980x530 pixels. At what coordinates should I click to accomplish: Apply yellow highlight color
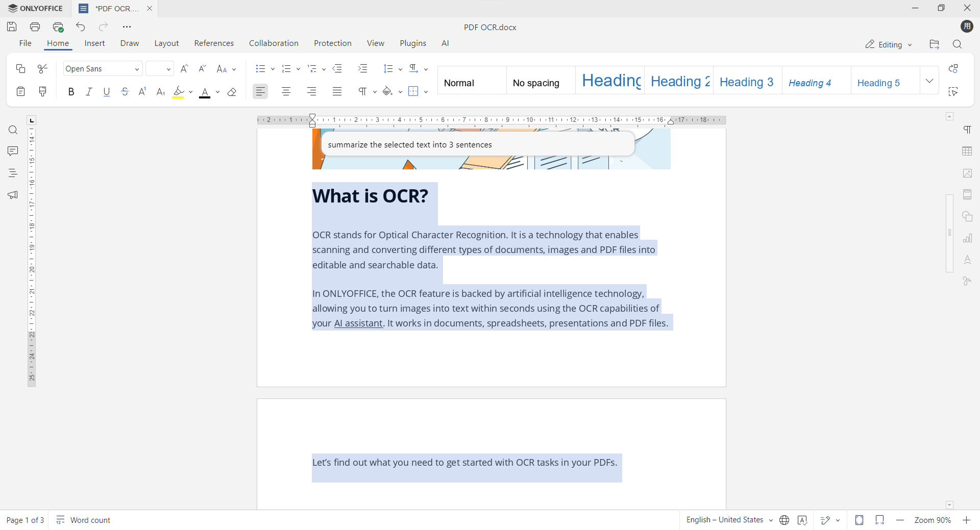[x=178, y=92]
